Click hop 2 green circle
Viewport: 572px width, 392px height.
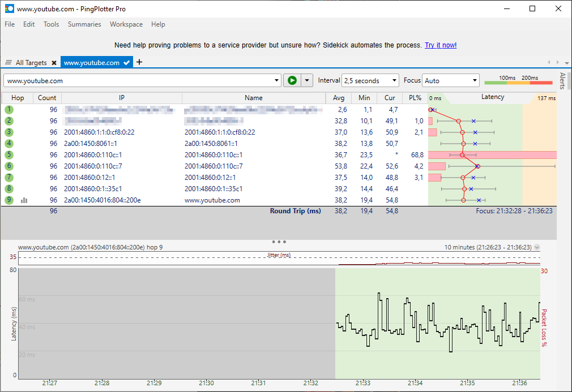point(9,120)
